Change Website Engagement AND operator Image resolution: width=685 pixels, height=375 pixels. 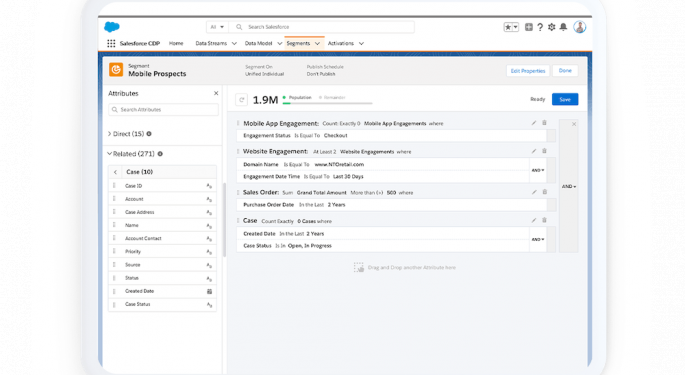(x=538, y=170)
